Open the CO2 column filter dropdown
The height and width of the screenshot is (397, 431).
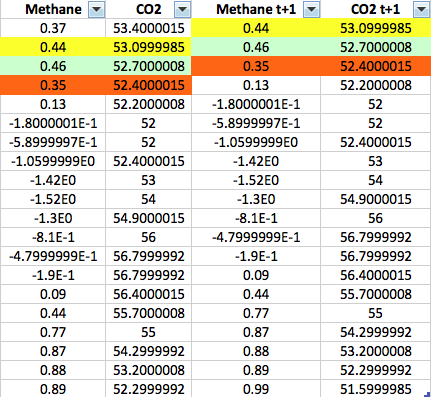(182, 10)
